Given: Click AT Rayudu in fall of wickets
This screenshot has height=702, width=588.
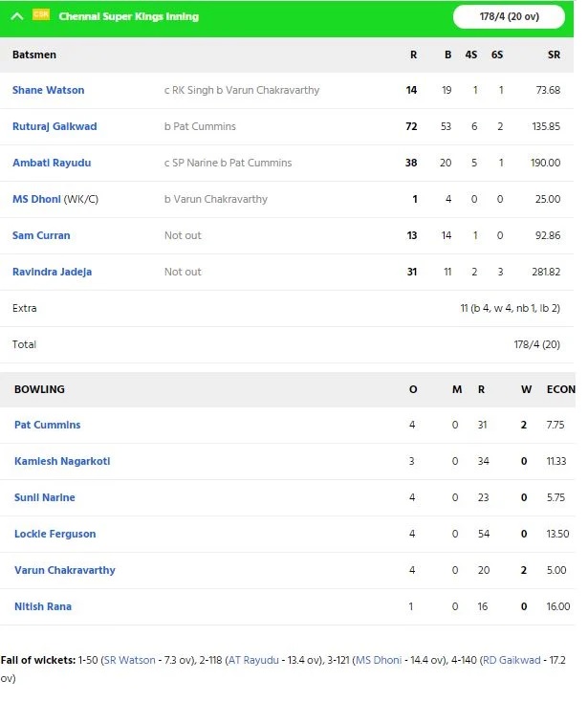Looking at the screenshot, I should [x=253, y=660].
